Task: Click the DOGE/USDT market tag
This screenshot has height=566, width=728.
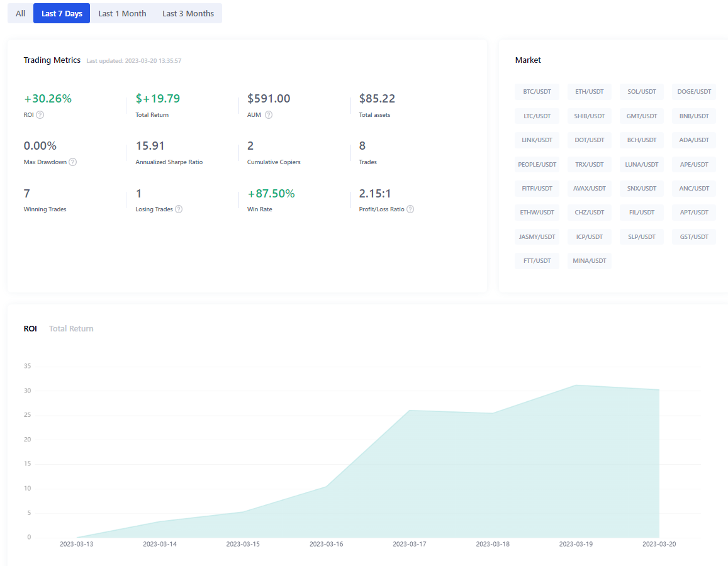Action: (x=694, y=92)
